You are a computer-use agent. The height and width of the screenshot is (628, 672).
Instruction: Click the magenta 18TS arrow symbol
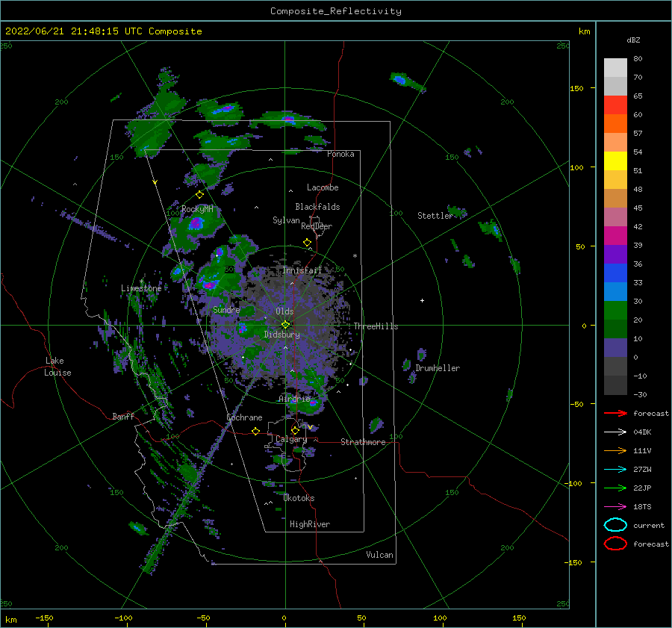coord(615,507)
